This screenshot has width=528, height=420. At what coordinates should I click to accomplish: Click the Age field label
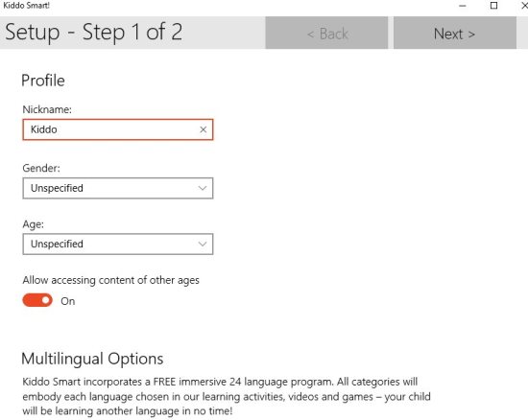(33, 224)
